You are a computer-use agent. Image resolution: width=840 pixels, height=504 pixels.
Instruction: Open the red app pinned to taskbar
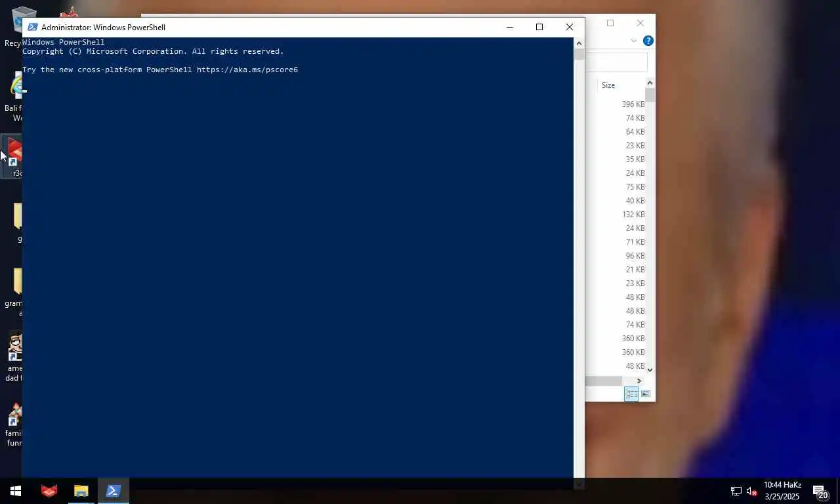tap(49, 491)
